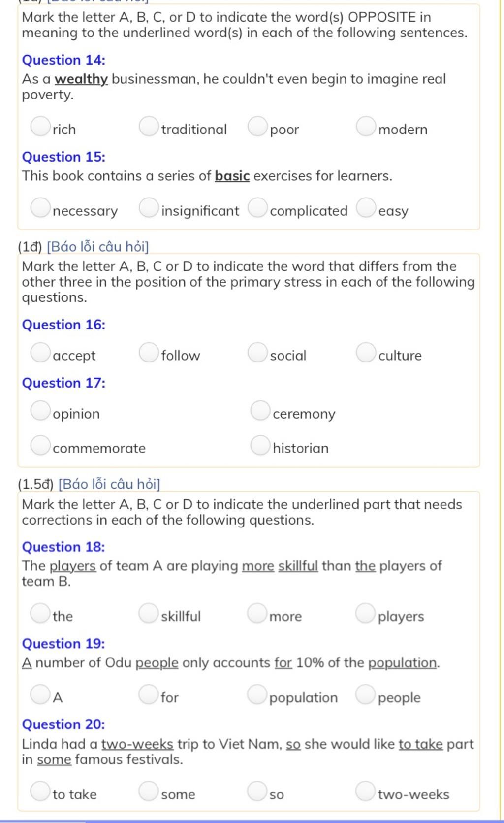Open the Báo lỗi câu hỏi link above Question 16
Viewport: 504px width, 823px height.
(97, 246)
